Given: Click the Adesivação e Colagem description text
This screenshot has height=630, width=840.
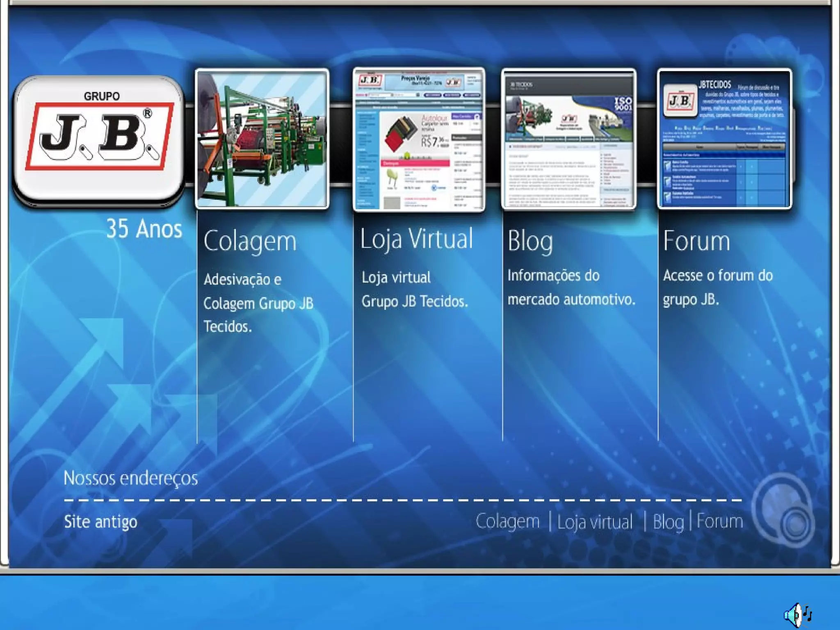Looking at the screenshot, I should pyautogui.click(x=258, y=304).
